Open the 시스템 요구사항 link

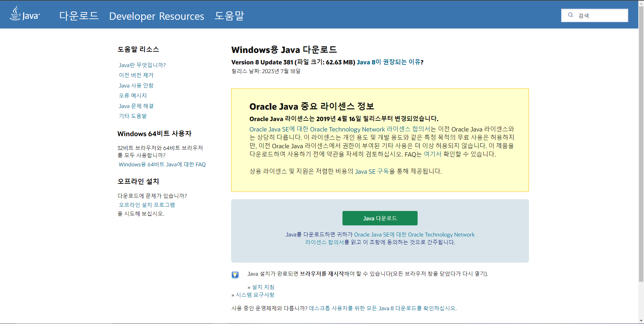255,295
